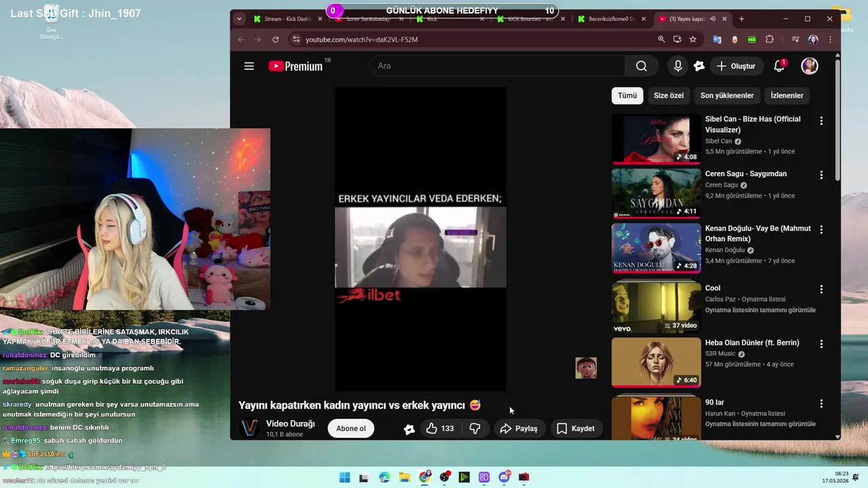Open Microsoft Edge from taskbar
The width and height of the screenshot is (868, 488).
pyautogui.click(x=384, y=477)
